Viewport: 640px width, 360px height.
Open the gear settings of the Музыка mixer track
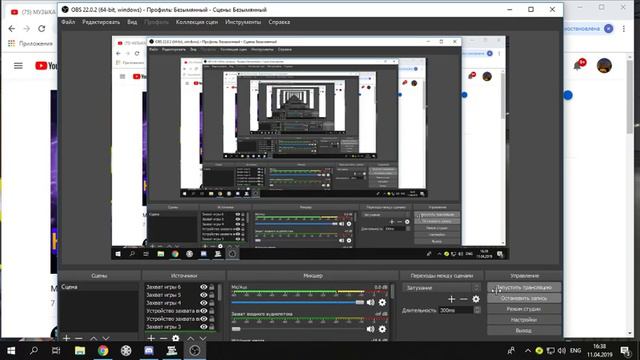point(382,302)
